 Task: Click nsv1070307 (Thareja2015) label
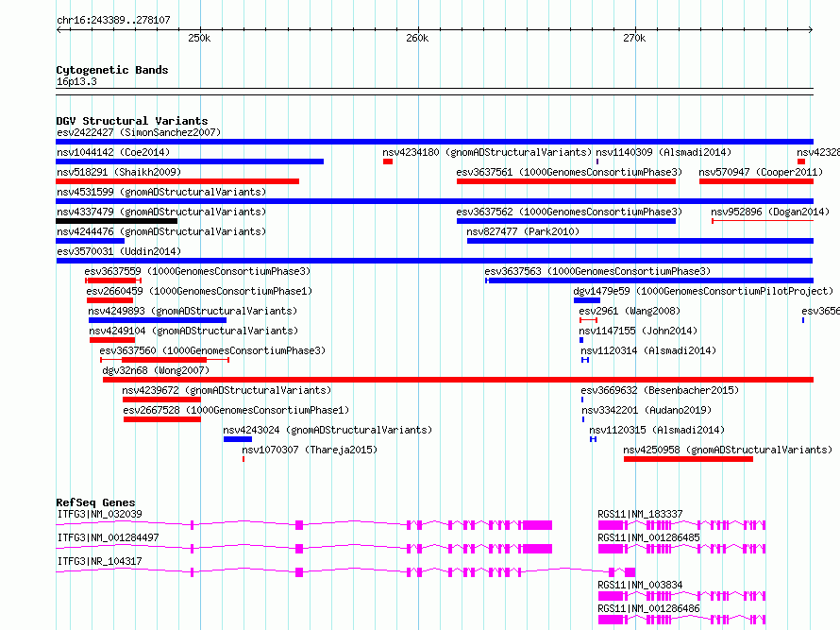(x=310, y=450)
